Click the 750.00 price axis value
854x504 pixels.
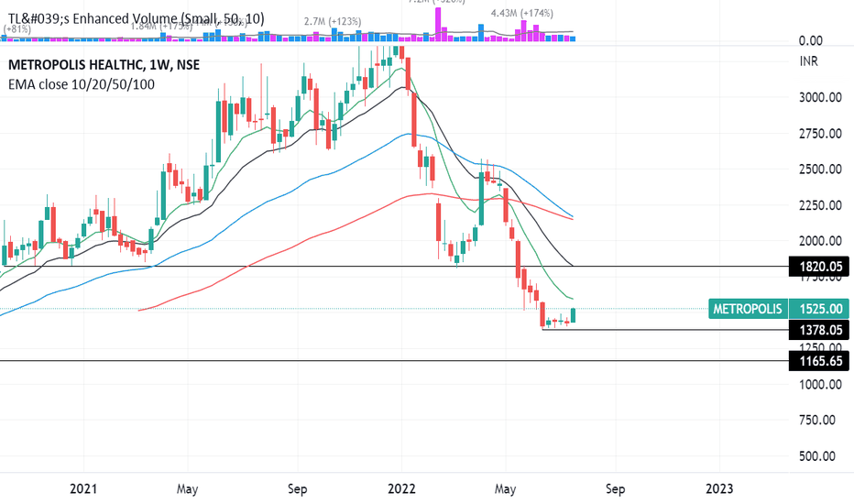tap(817, 420)
